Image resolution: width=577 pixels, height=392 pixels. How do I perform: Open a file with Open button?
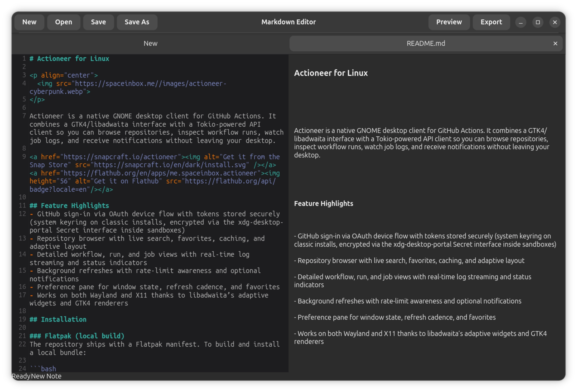(63, 22)
